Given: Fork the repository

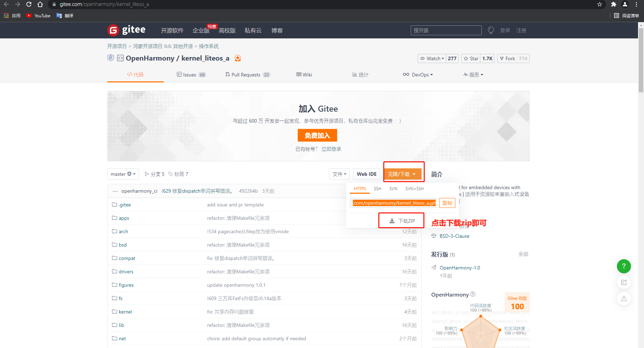Looking at the screenshot, I should [x=507, y=58].
